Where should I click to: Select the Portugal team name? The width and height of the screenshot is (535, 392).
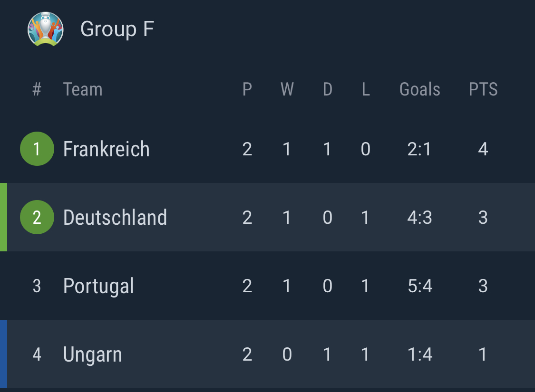[98, 286]
